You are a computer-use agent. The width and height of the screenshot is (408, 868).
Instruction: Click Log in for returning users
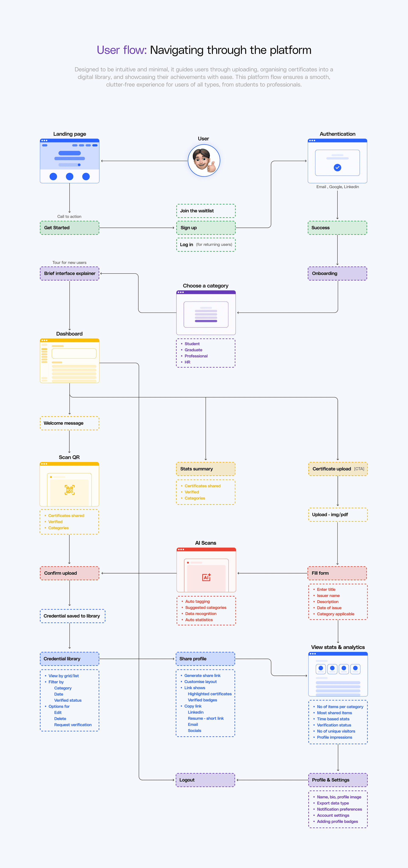(x=206, y=245)
